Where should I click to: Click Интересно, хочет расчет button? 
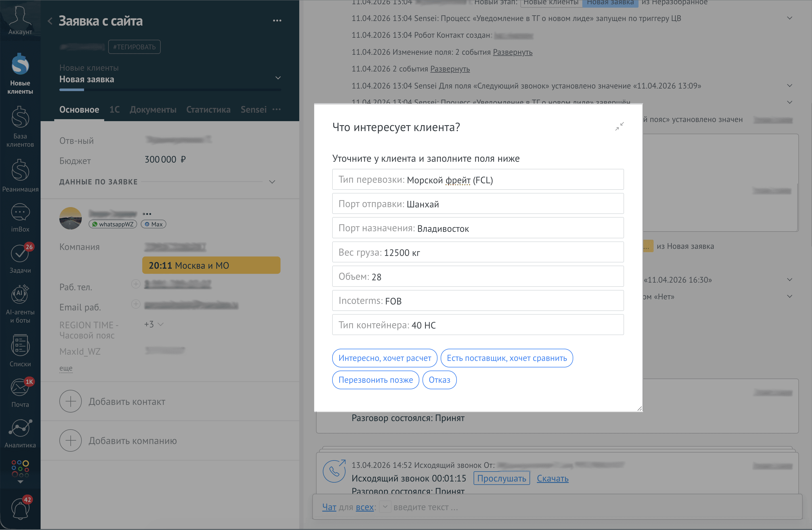pos(384,358)
